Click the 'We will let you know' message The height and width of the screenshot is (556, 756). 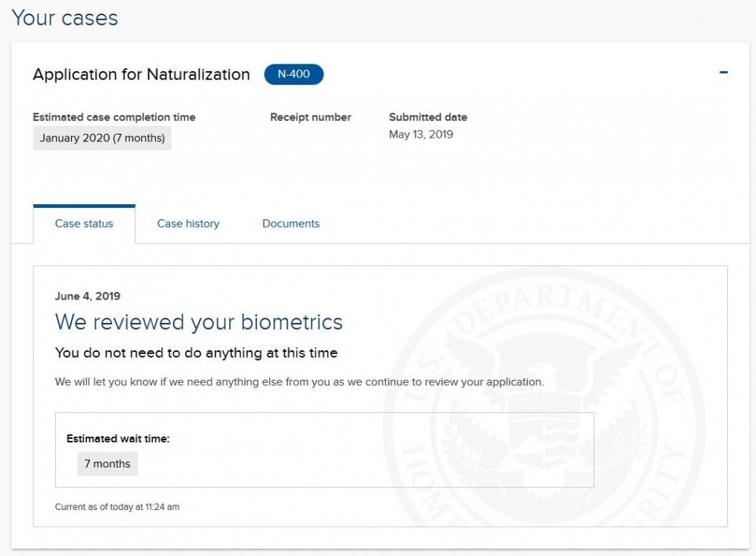click(299, 382)
